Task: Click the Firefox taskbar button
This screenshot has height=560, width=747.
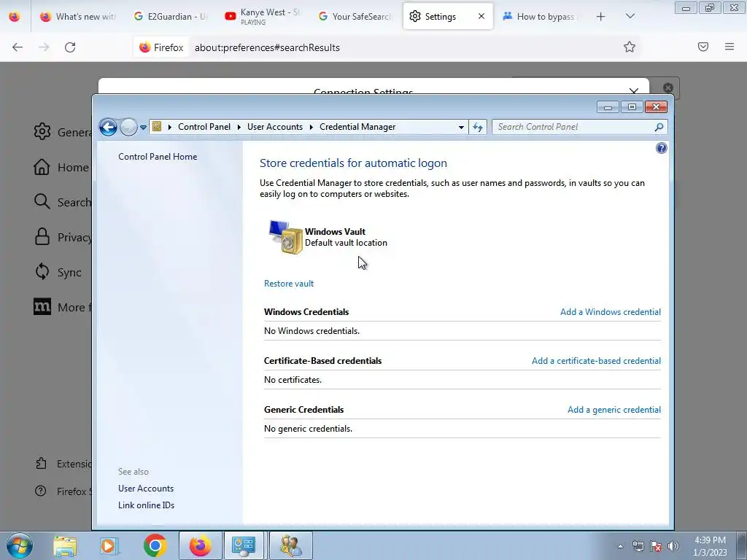Action: [200, 545]
